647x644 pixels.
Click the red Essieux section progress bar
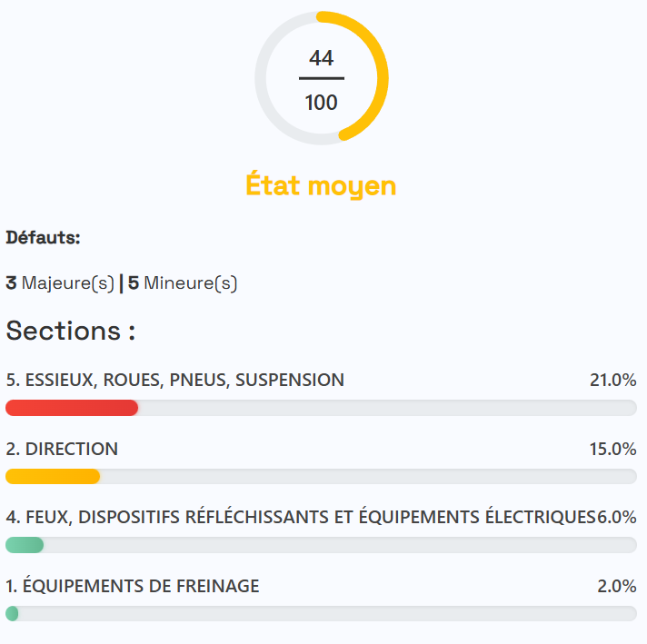pyautogui.click(x=72, y=408)
